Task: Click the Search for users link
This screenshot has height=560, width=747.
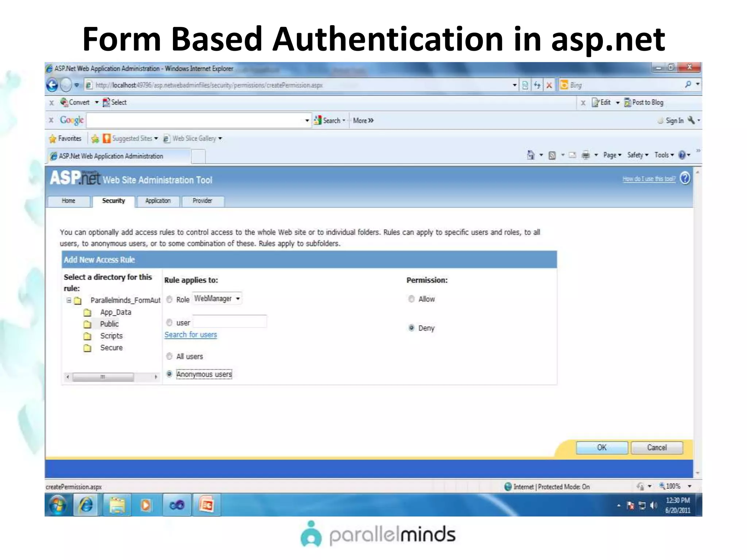Action: pyautogui.click(x=190, y=335)
